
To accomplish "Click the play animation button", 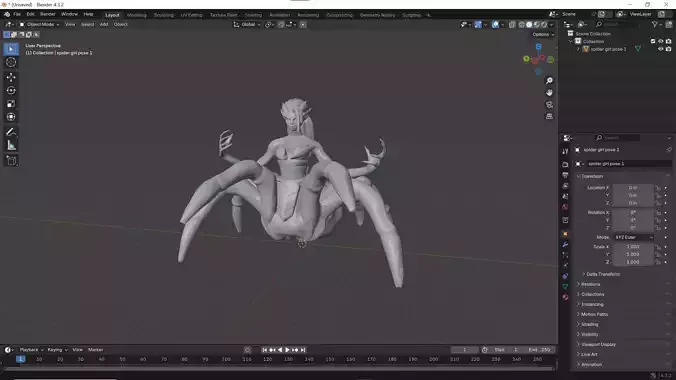I will [287, 350].
